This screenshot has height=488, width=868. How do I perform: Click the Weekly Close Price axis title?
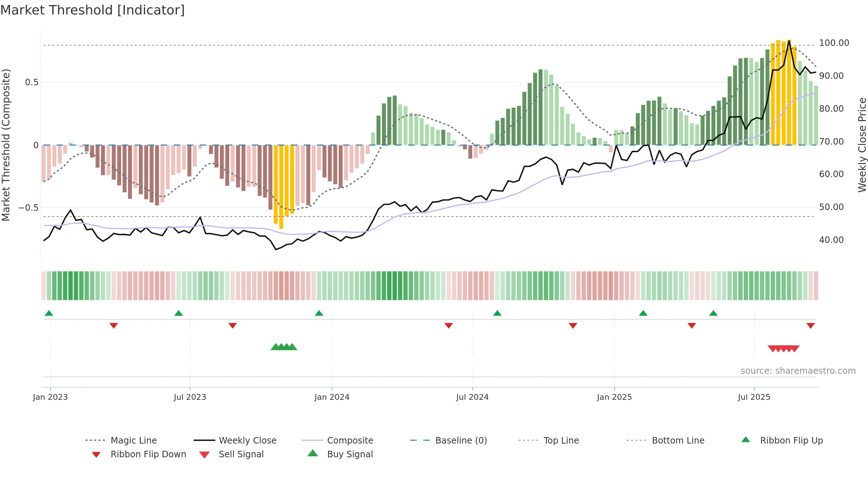click(x=862, y=145)
